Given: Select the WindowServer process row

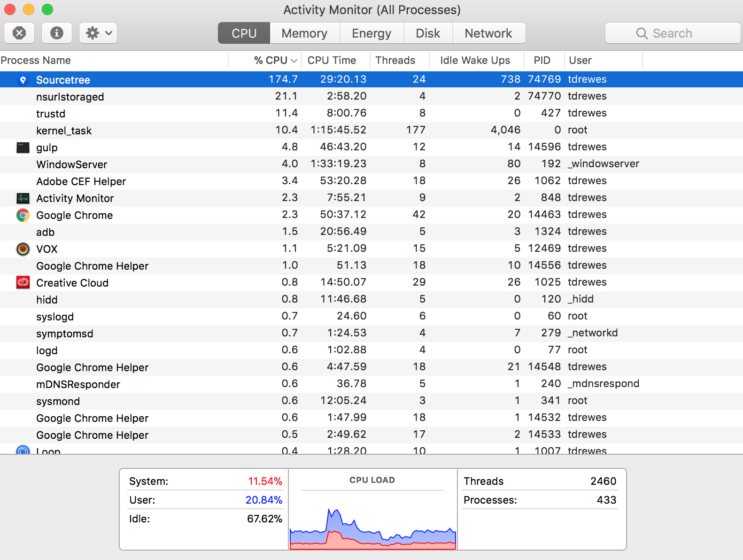Looking at the screenshot, I should pos(371,164).
